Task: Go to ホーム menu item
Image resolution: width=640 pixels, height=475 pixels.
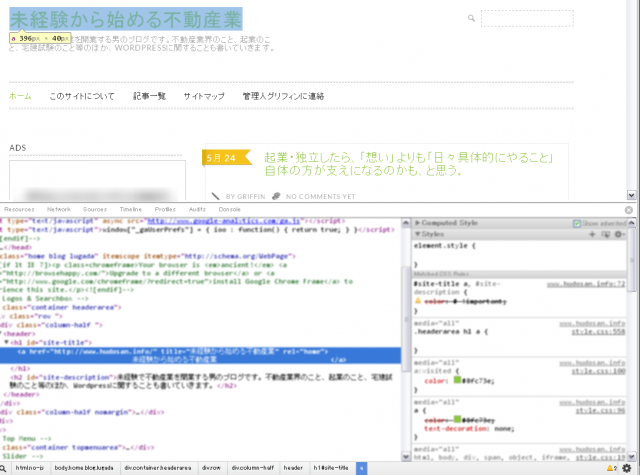Action: click(x=20, y=96)
